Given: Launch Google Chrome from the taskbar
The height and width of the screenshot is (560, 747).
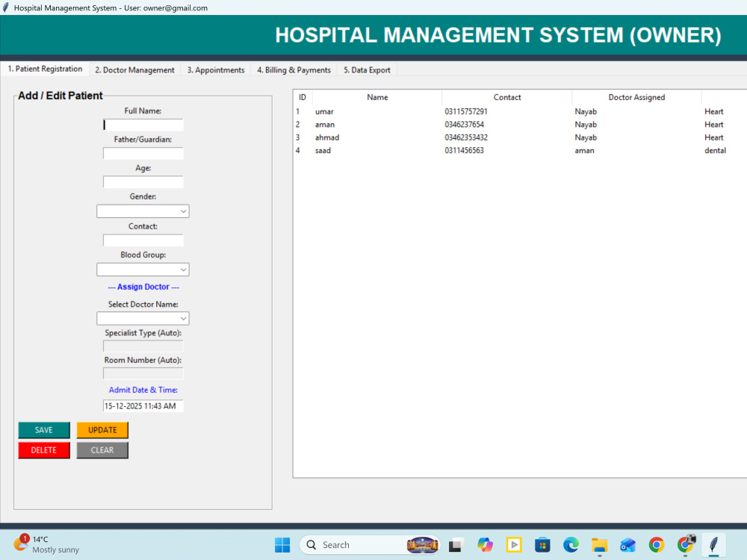Looking at the screenshot, I should pos(657,545).
